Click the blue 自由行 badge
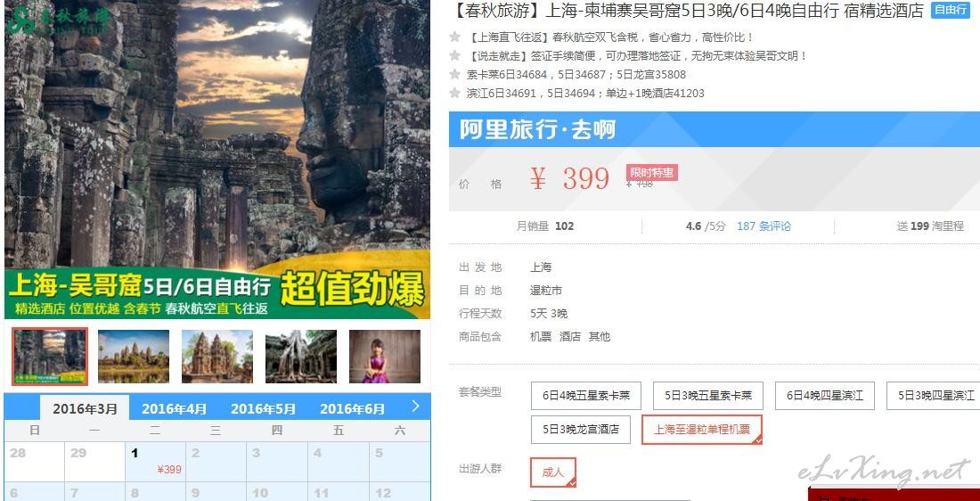The width and height of the screenshot is (980, 501). click(x=950, y=10)
